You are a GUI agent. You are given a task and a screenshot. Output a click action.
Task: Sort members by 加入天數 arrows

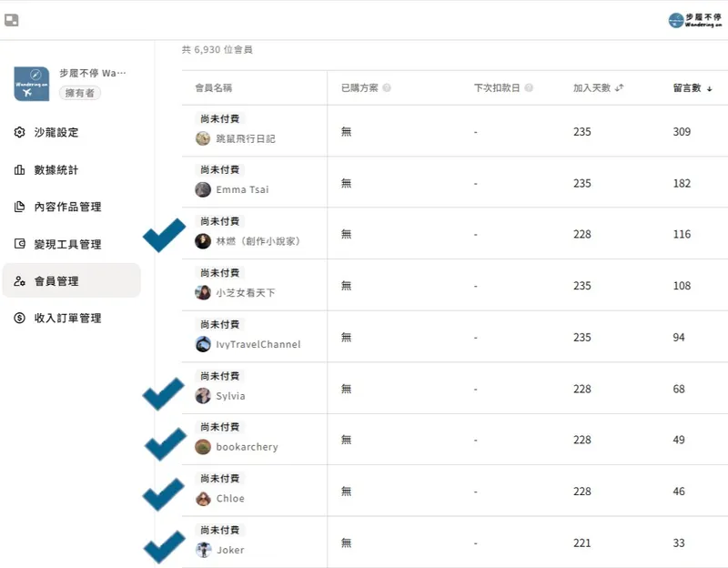click(620, 88)
